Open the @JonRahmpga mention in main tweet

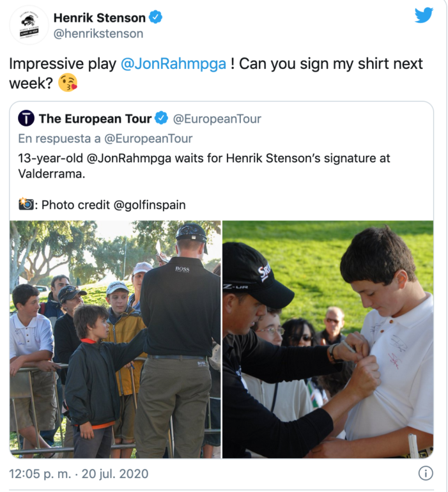coord(173,64)
